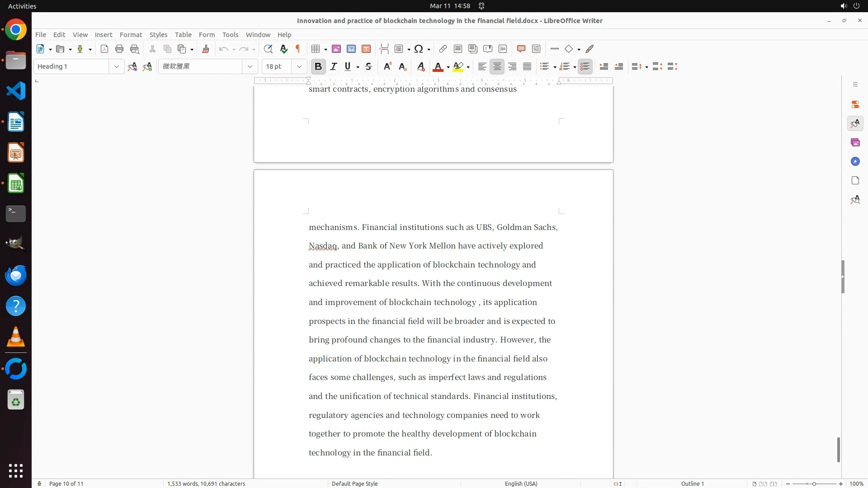This screenshot has width=868, height=488.
Task: Open sidebar Gallery panel icon
Action: point(855,143)
